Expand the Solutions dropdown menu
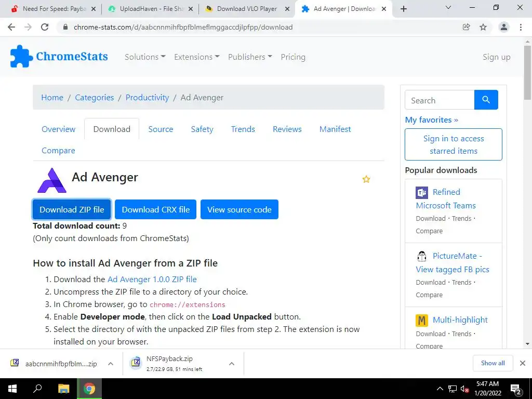 point(145,57)
